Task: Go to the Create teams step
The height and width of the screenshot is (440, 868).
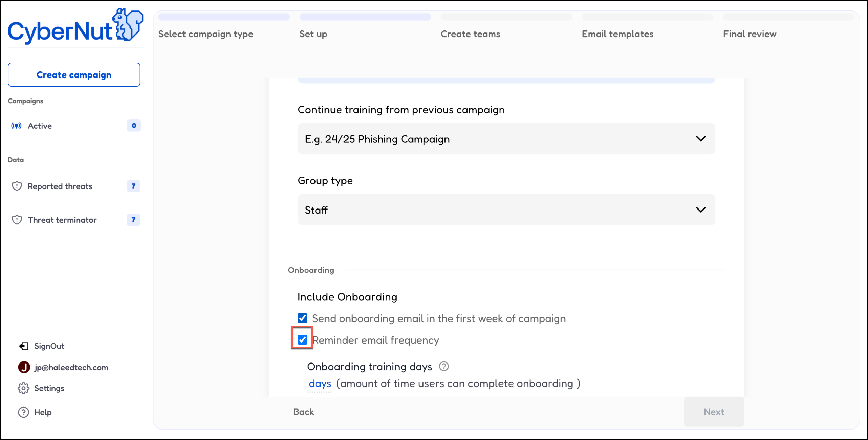Action: tap(470, 34)
